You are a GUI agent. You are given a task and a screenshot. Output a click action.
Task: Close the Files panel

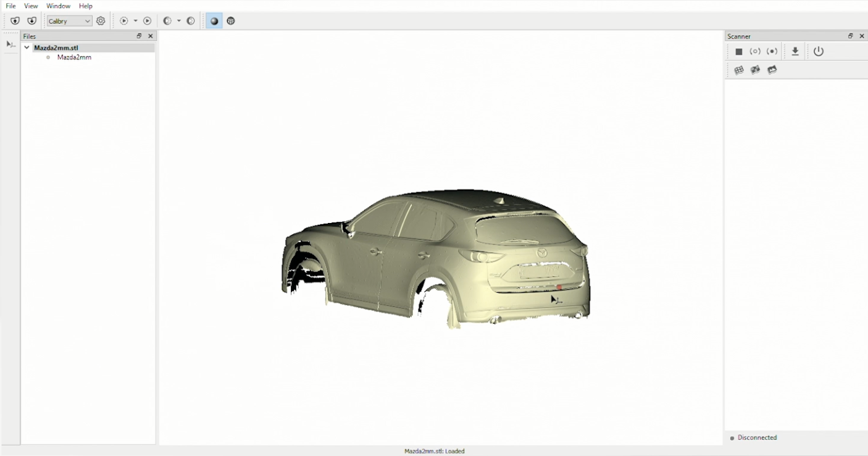pos(151,36)
